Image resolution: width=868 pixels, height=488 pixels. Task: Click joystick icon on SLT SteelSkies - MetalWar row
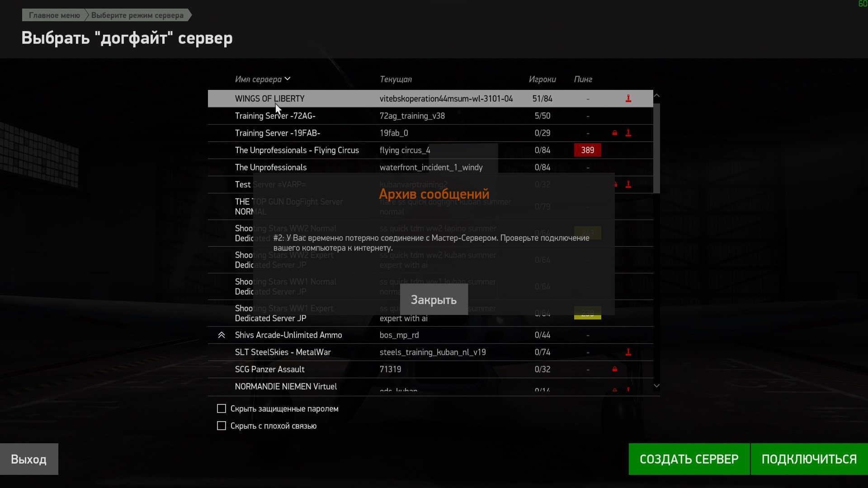(628, 352)
